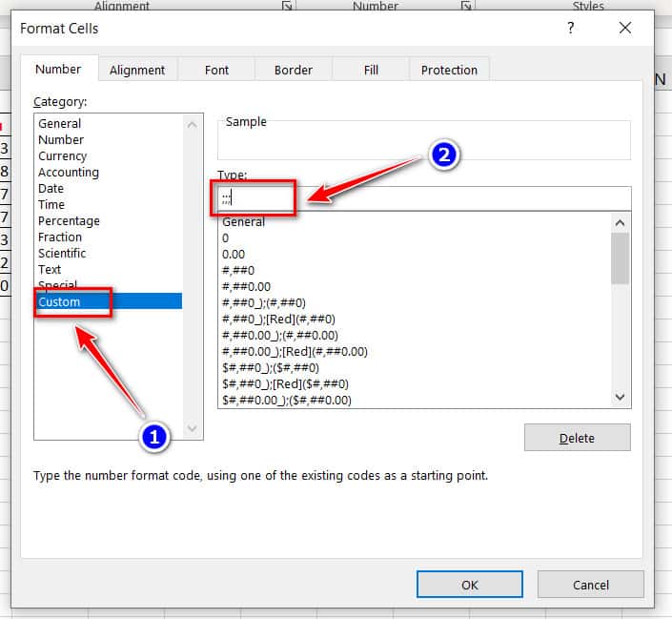
Task: Delete the custom number format
Action: [x=577, y=438]
